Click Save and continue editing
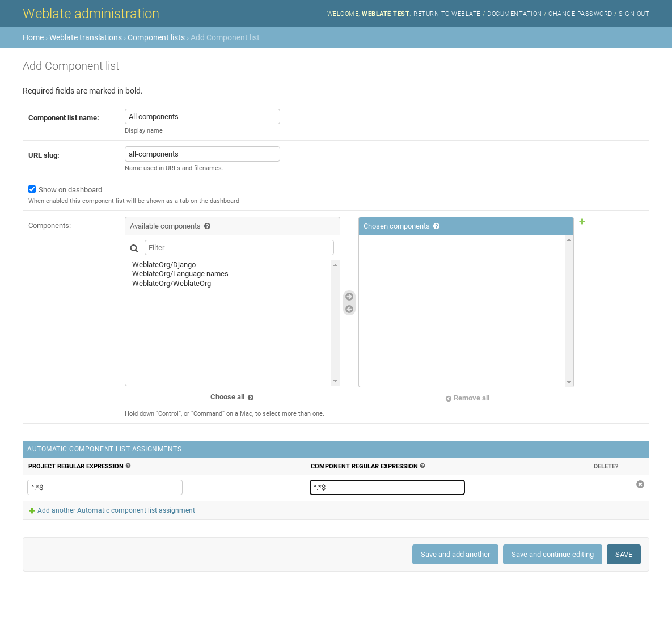Image resolution: width=672 pixels, height=617 pixels. click(x=552, y=555)
